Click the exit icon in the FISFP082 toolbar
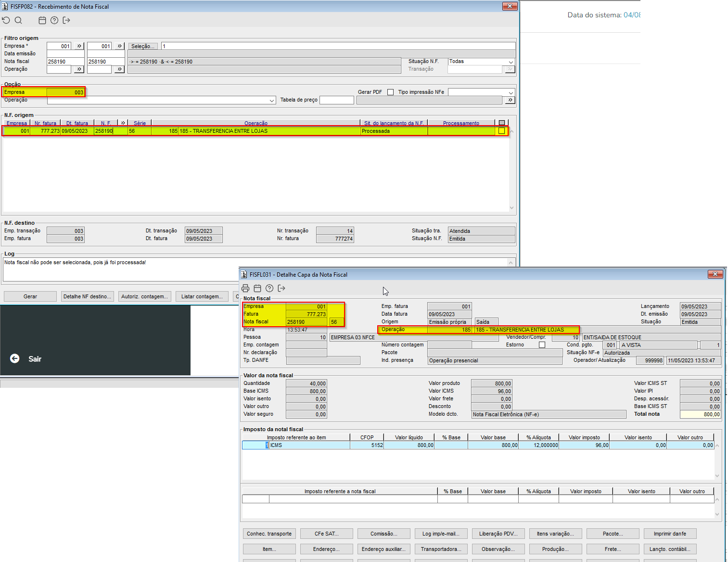 point(66,20)
